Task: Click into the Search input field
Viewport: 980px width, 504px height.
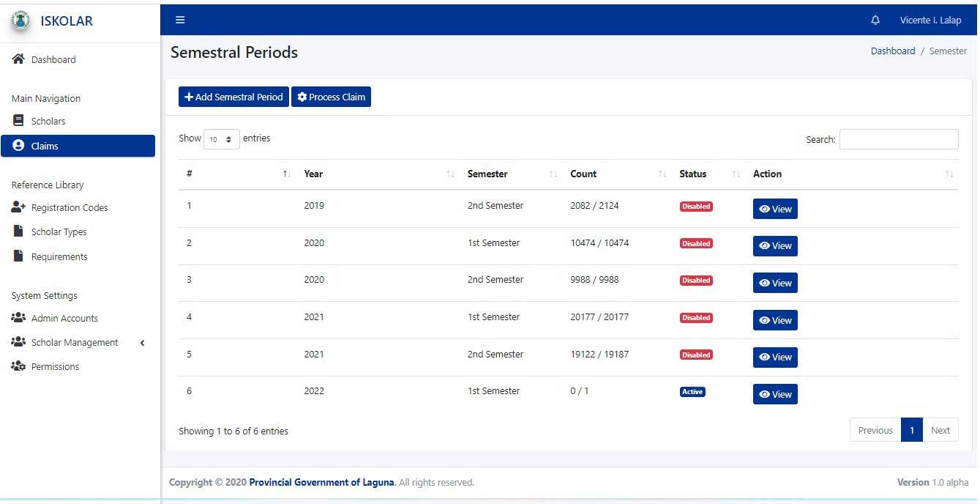Action: pos(898,139)
